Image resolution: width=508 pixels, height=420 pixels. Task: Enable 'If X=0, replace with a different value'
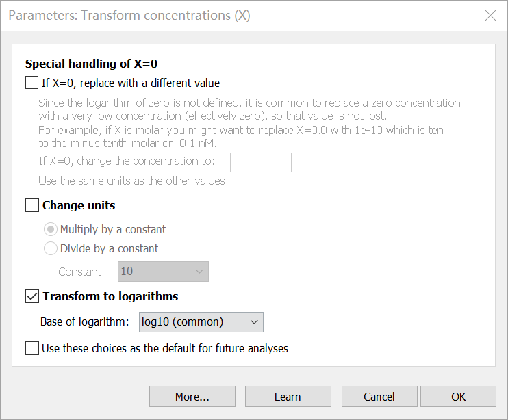point(32,83)
